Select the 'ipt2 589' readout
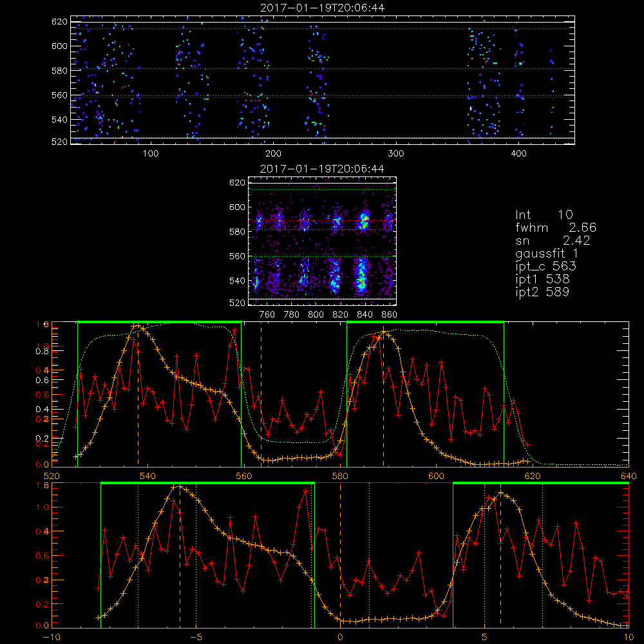This screenshot has height=644, width=644. [542, 292]
